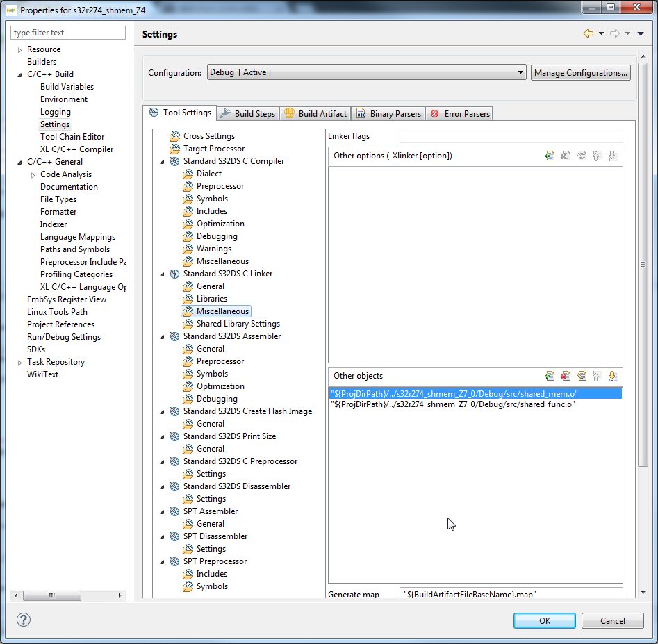Open Project References page
Image resolution: width=658 pixels, height=644 pixels.
60,324
